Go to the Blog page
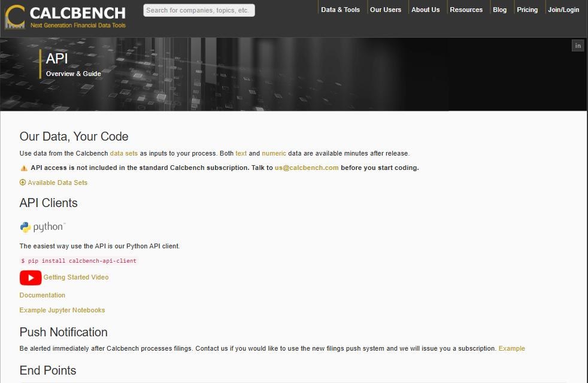 tap(499, 10)
